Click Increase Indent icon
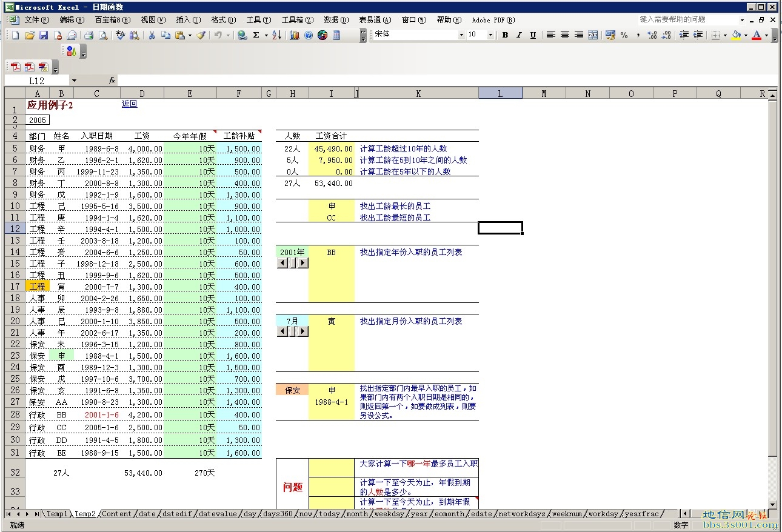 point(698,35)
